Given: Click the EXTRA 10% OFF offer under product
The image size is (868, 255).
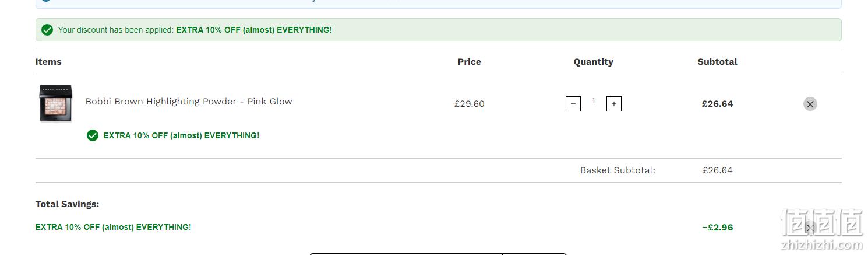Looking at the screenshot, I should (181, 135).
